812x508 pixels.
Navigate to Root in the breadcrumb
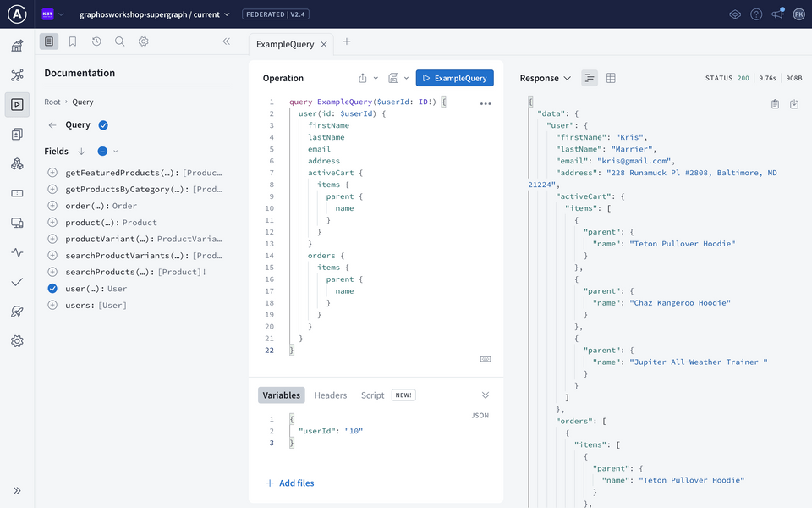click(x=52, y=102)
